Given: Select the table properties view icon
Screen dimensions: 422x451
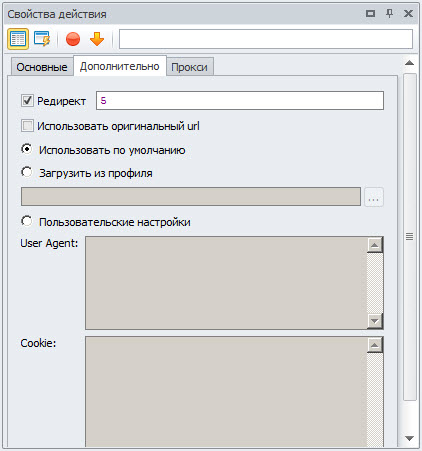Looking at the screenshot, I should coord(18,39).
